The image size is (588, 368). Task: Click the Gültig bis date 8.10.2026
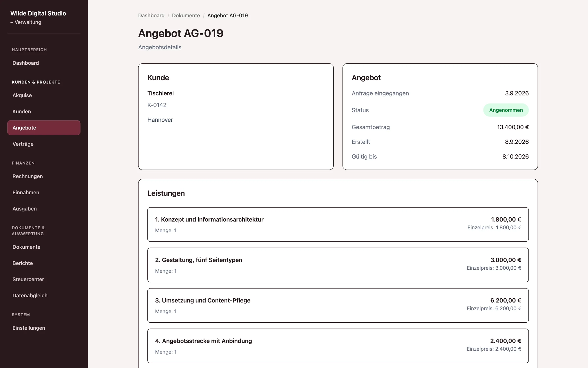click(x=515, y=157)
